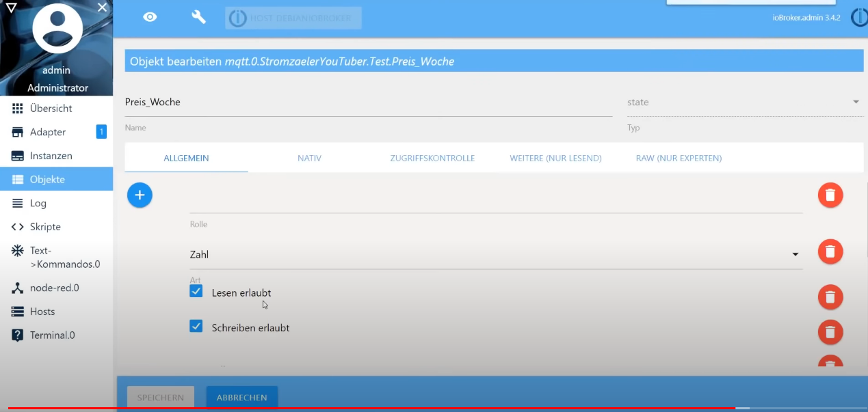The image size is (868, 412).
Task: Open node-red.0 sidebar entry
Action: 56,288
